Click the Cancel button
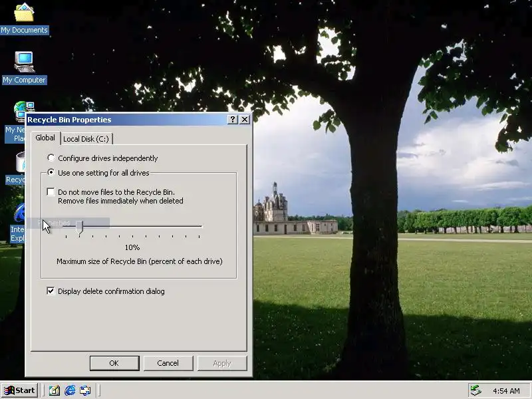Screen dimensions: 532x399 pyautogui.click(x=168, y=363)
